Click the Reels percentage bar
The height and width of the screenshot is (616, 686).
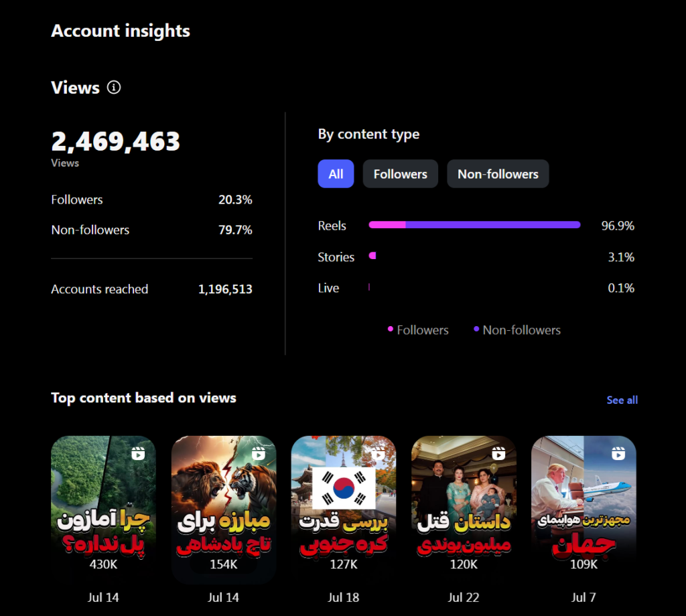tap(474, 225)
